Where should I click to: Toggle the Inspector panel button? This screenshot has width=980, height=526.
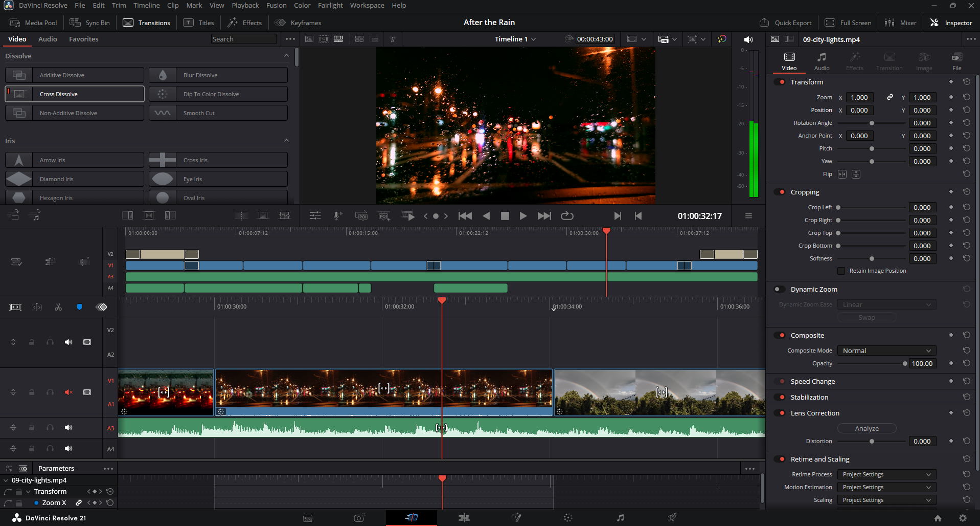coord(951,23)
